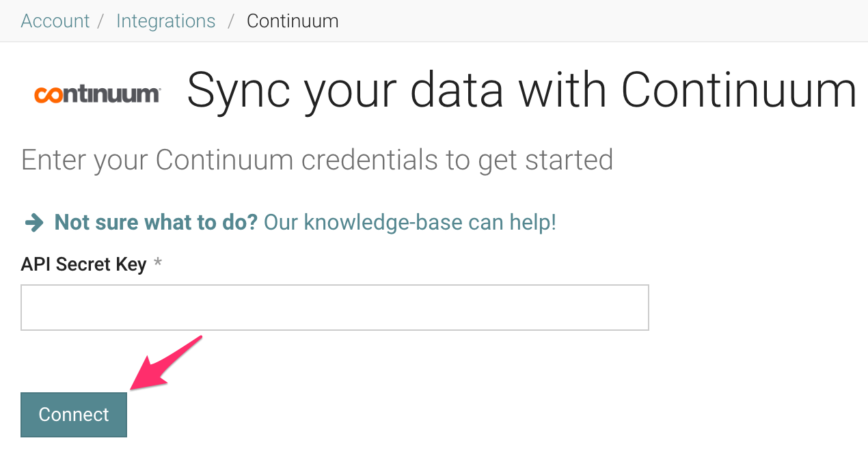Click the API Secret Key label
The height and width of the screenshot is (462, 868).
coord(83,264)
